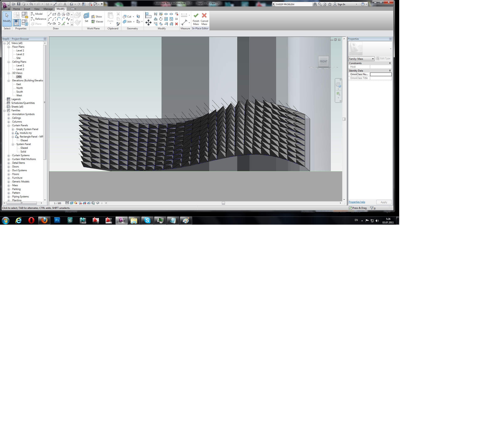The width and height of the screenshot is (504, 426).
Task: Select the Set work plane tool
Action: (x=86, y=18)
